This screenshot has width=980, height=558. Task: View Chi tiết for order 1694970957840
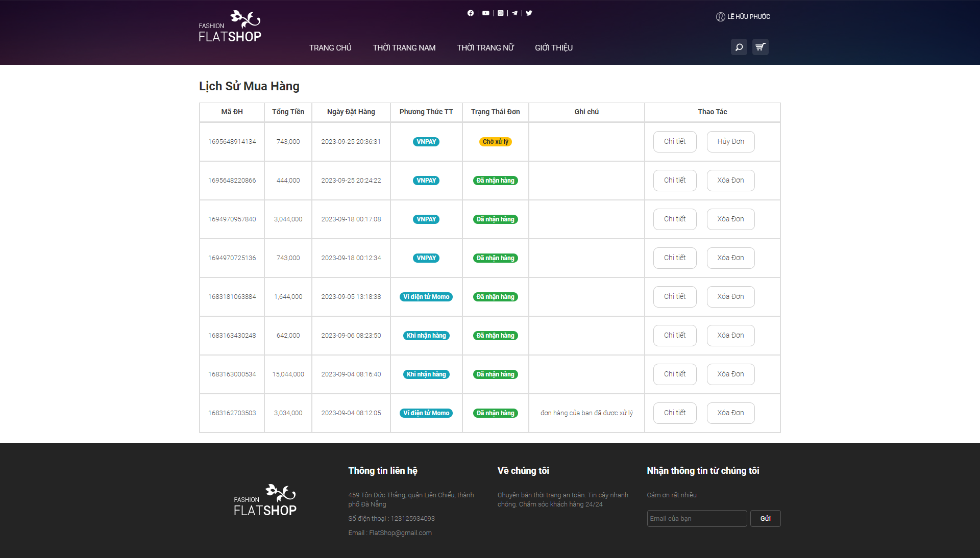pos(675,219)
